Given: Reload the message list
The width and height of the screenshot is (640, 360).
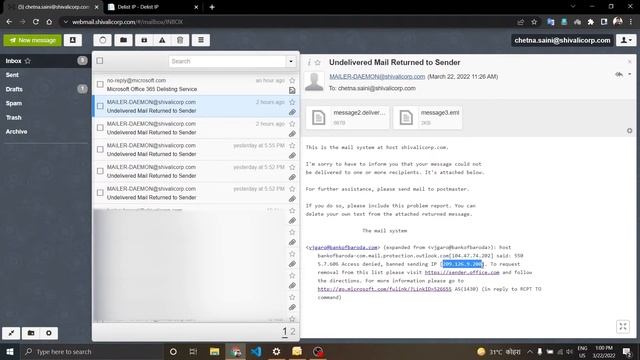Looking at the screenshot, I should [x=102, y=40].
